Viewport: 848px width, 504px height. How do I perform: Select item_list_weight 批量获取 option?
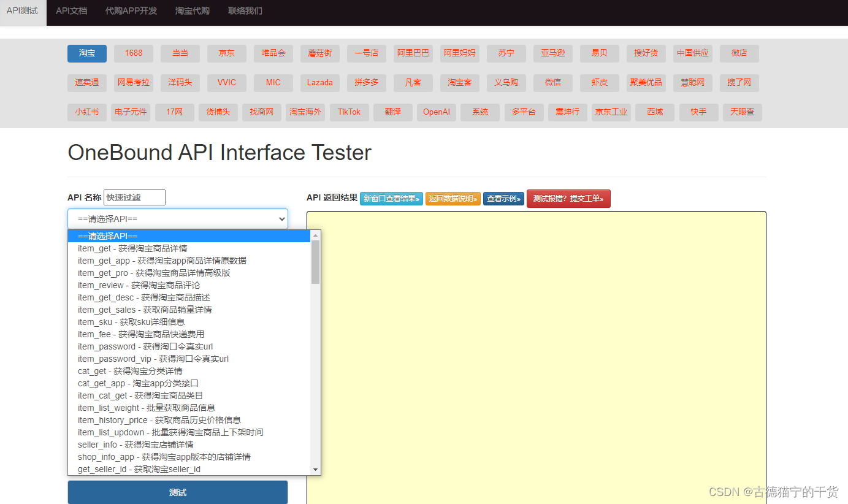point(189,408)
